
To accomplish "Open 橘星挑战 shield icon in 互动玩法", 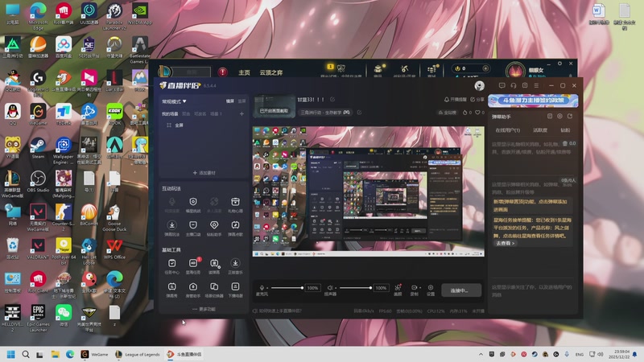I will 193,204.
